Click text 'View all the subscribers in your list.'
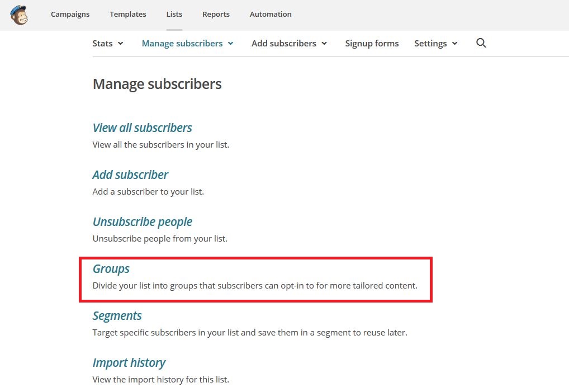 point(161,145)
